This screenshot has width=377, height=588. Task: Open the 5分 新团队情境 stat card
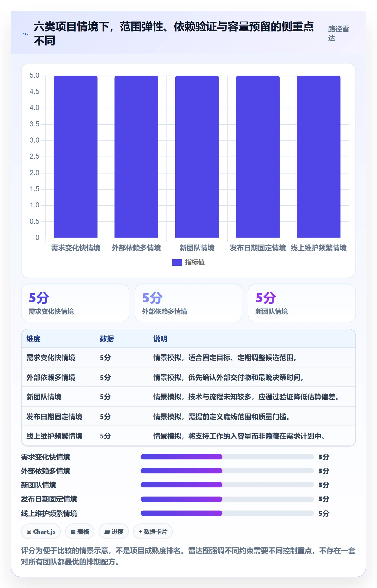coord(302,303)
